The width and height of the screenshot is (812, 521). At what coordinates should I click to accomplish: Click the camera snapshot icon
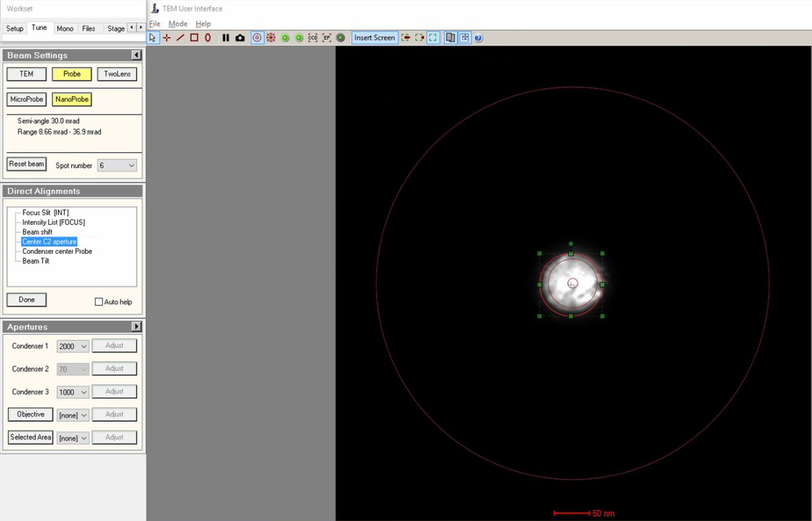pyautogui.click(x=240, y=38)
